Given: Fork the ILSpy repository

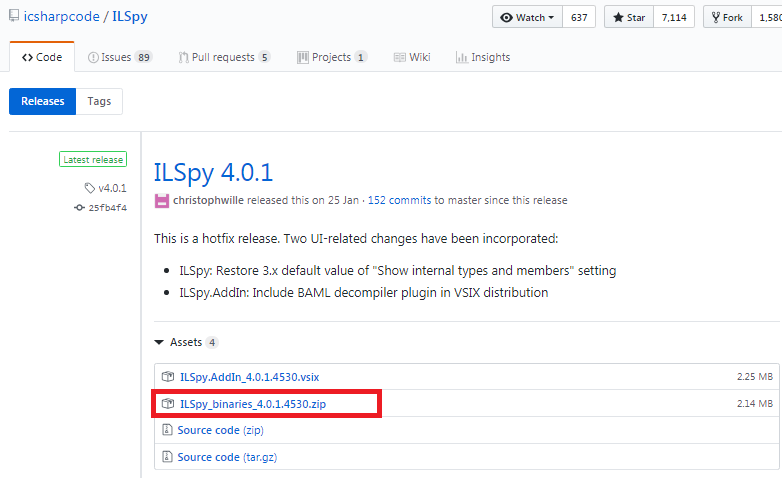Looking at the screenshot, I should [x=727, y=17].
